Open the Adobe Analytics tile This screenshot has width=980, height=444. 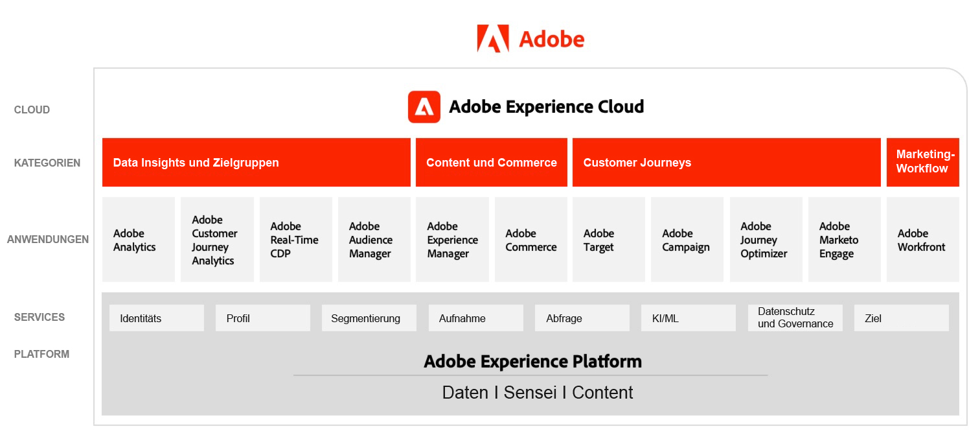coord(139,240)
